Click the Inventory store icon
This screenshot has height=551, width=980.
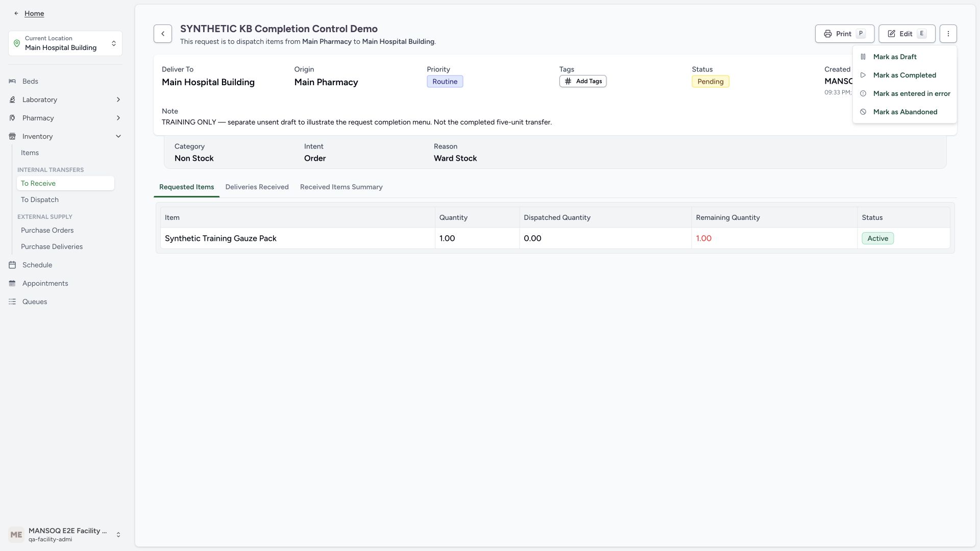tap(12, 137)
